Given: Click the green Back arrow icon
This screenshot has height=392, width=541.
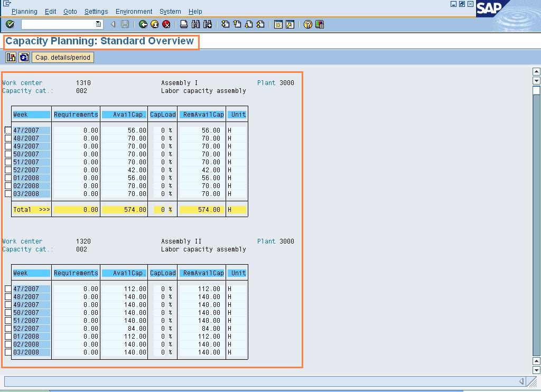Looking at the screenshot, I should 143,24.
